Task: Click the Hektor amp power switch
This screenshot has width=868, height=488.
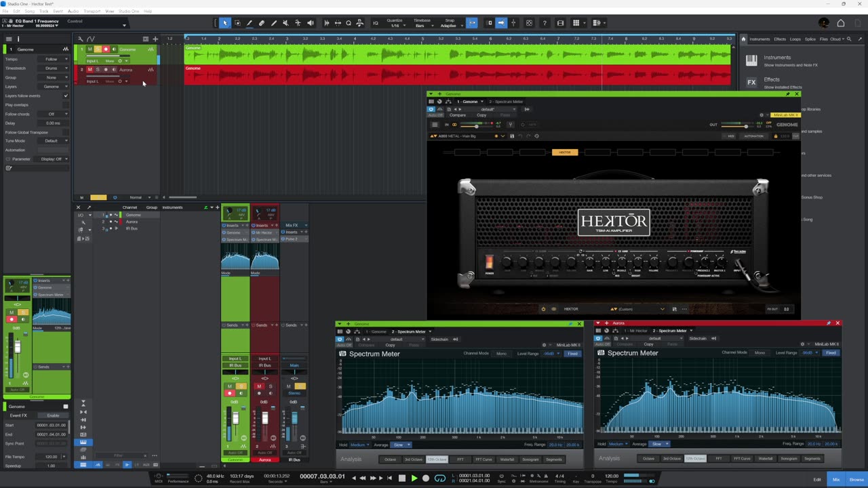Action: [x=489, y=262]
